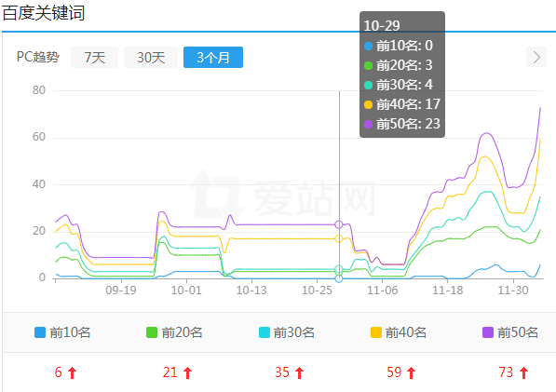This screenshot has height=392, width=556.
Task: Select the 3个月 trend tab
Action: pos(213,57)
